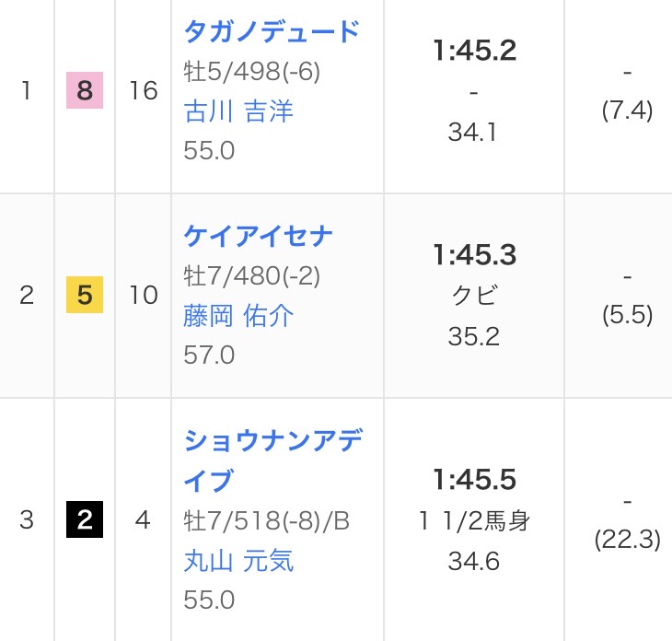Open the タガノデュード horse link
Image resolution: width=672 pixels, height=641 pixels.
(271, 32)
